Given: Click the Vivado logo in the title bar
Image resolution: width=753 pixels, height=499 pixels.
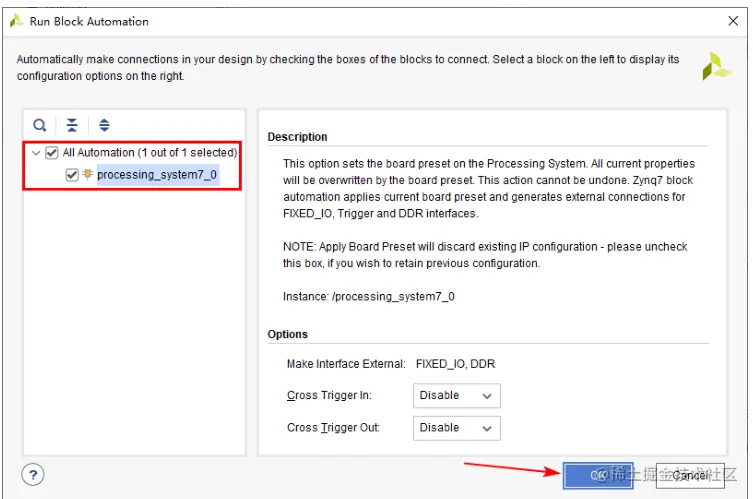Looking at the screenshot, I should pyautogui.click(x=16, y=21).
